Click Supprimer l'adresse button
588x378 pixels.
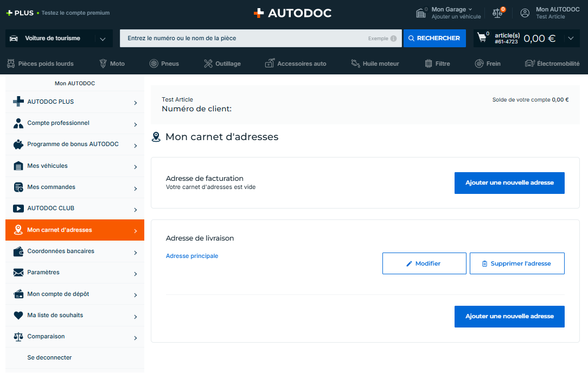point(516,263)
